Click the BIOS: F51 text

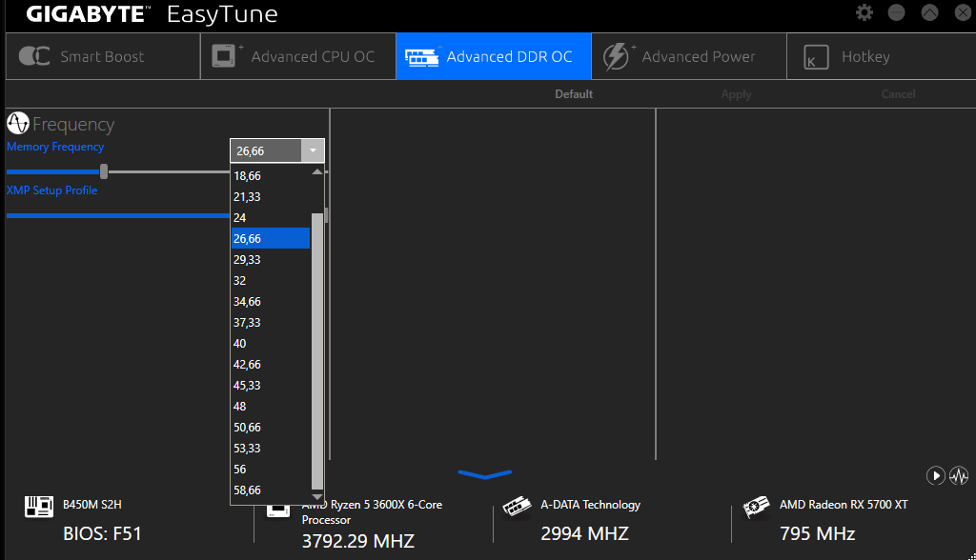tap(102, 534)
